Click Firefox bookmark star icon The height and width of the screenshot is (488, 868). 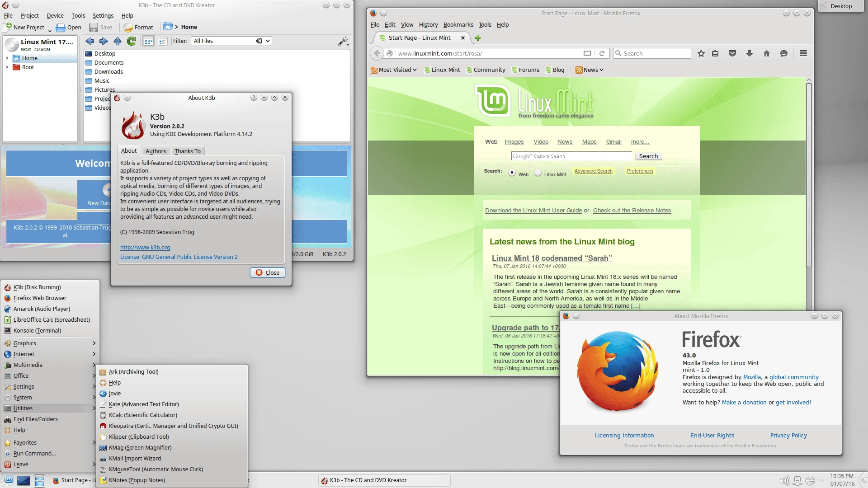[x=701, y=53]
